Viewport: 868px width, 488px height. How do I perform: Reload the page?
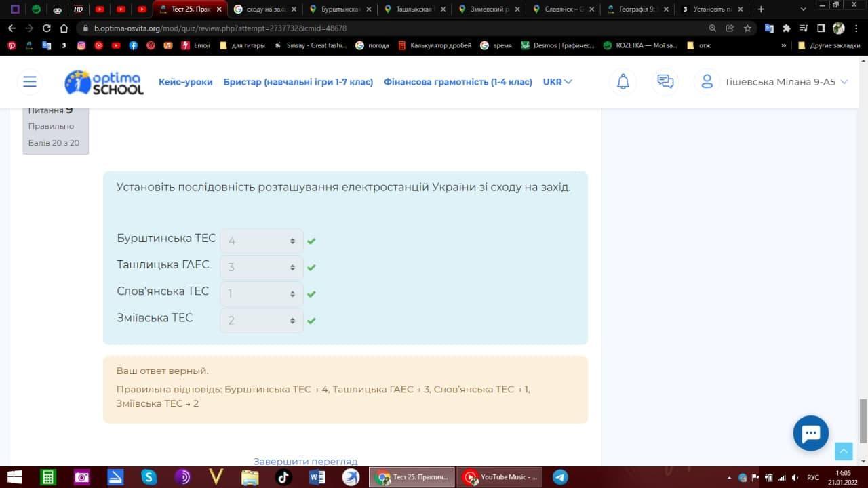pyautogui.click(x=47, y=28)
